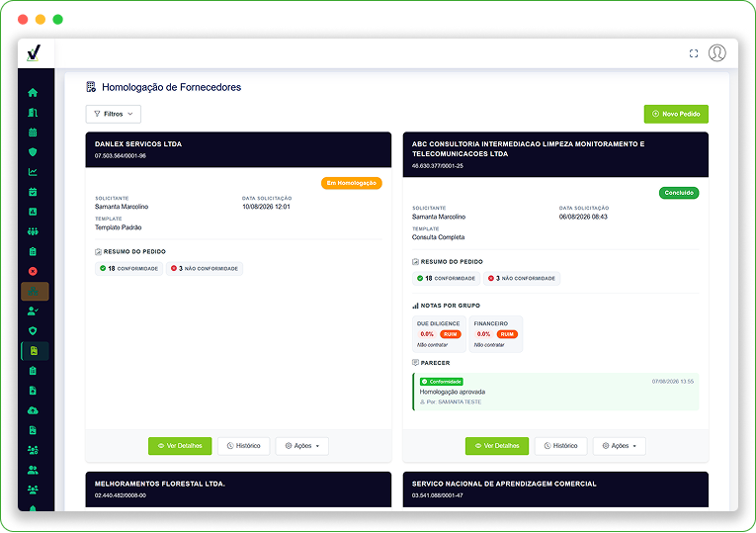This screenshot has width=756, height=533.
Task: Click 18 Conformidade chip on DANLEX card
Action: [x=128, y=269]
